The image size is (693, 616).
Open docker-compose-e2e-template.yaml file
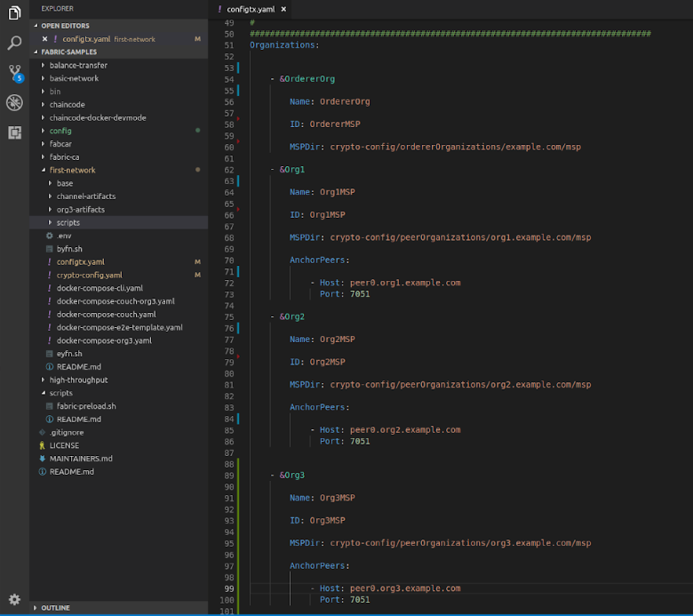pos(119,327)
